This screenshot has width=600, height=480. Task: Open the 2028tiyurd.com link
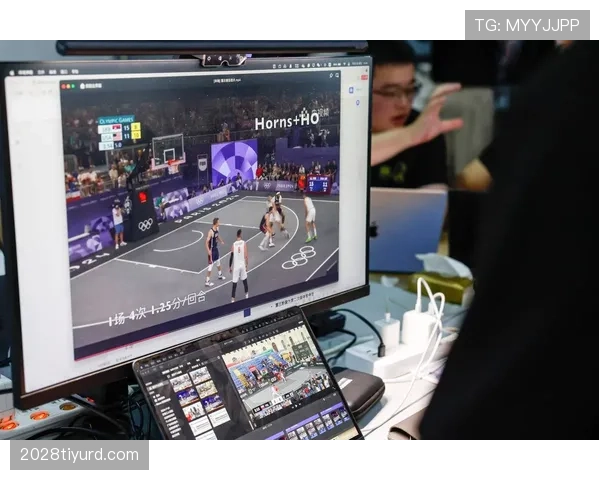pyautogui.click(x=80, y=455)
